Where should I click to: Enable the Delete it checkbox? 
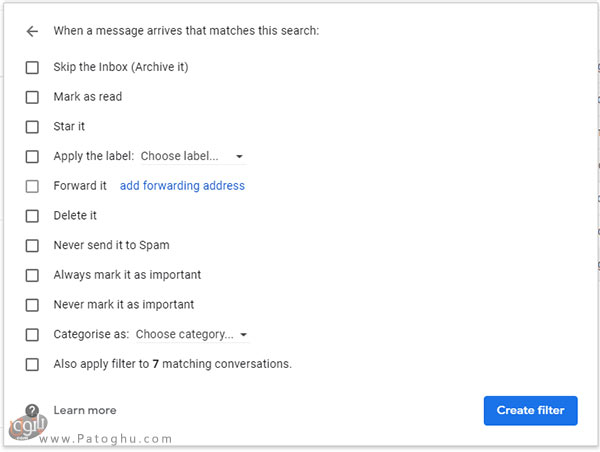[32, 215]
